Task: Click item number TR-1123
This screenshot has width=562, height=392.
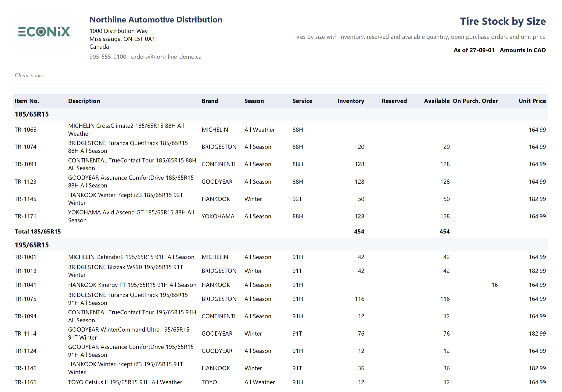Action: click(25, 182)
